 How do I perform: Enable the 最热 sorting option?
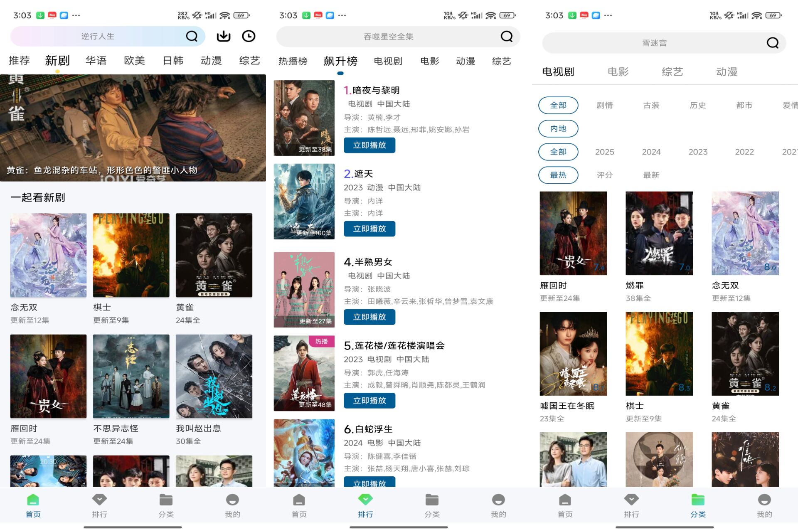click(558, 175)
